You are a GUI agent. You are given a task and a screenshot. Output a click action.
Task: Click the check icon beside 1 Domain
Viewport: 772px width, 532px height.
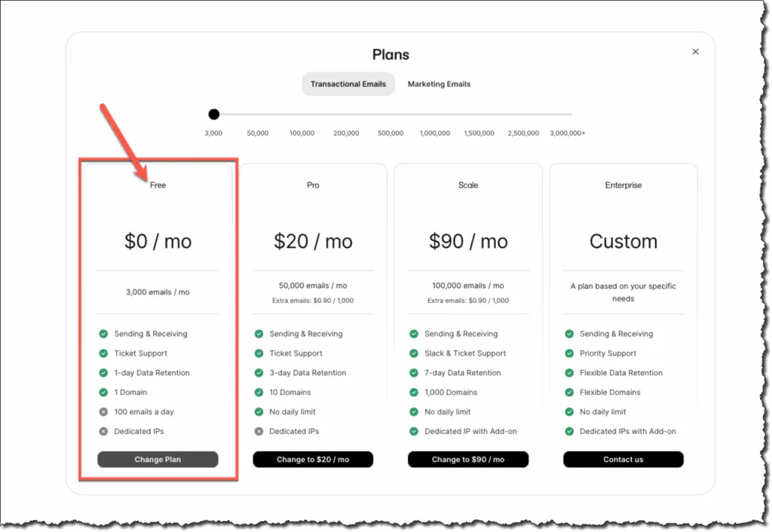pyautogui.click(x=103, y=393)
